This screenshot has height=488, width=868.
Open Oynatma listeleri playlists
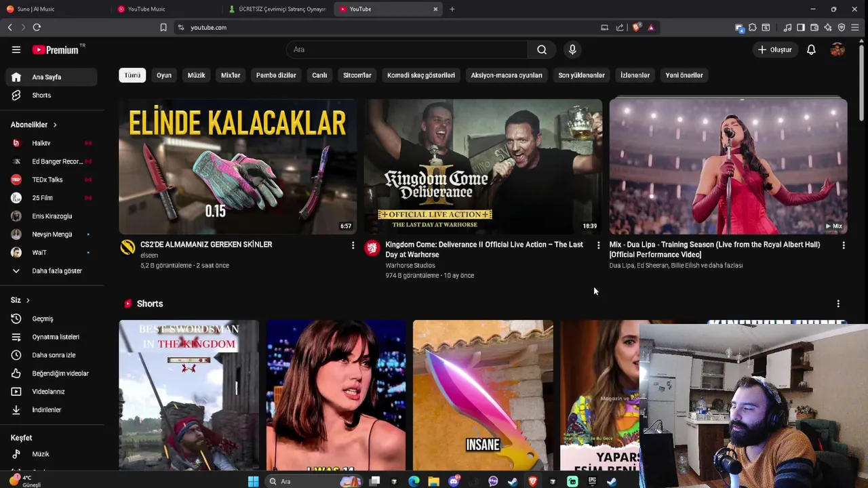point(52,337)
